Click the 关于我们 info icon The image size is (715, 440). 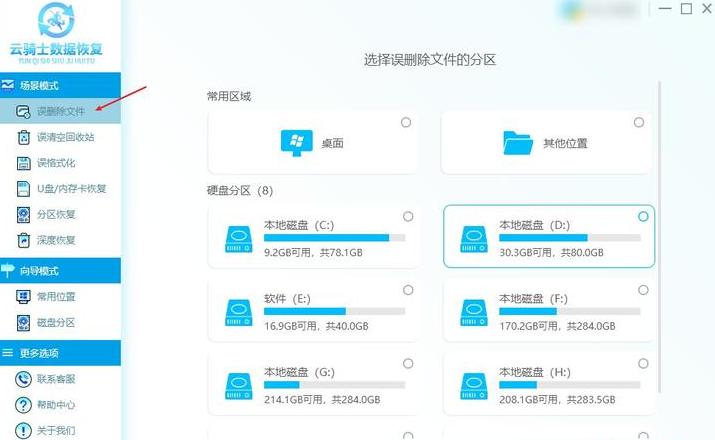coord(23,430)
